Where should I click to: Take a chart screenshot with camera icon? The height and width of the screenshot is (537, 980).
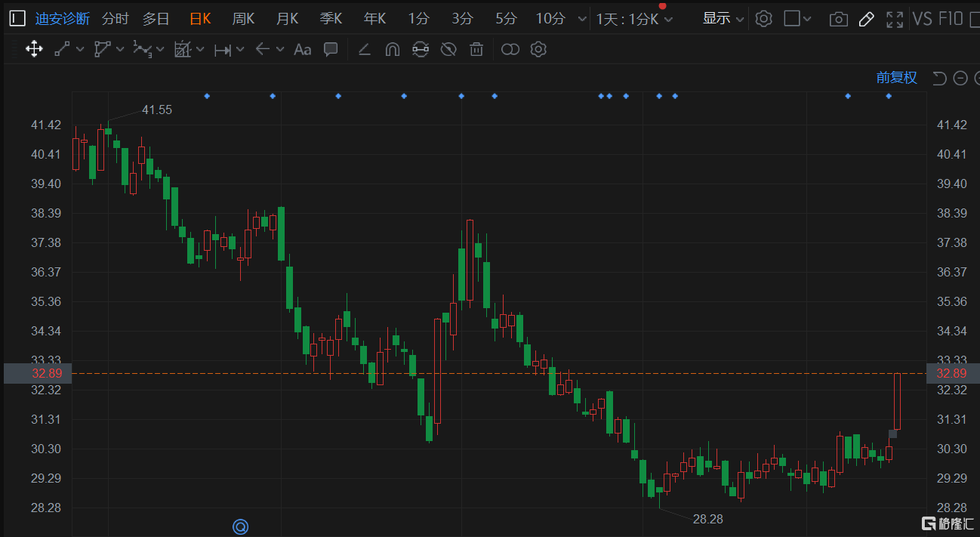point(839,19)
